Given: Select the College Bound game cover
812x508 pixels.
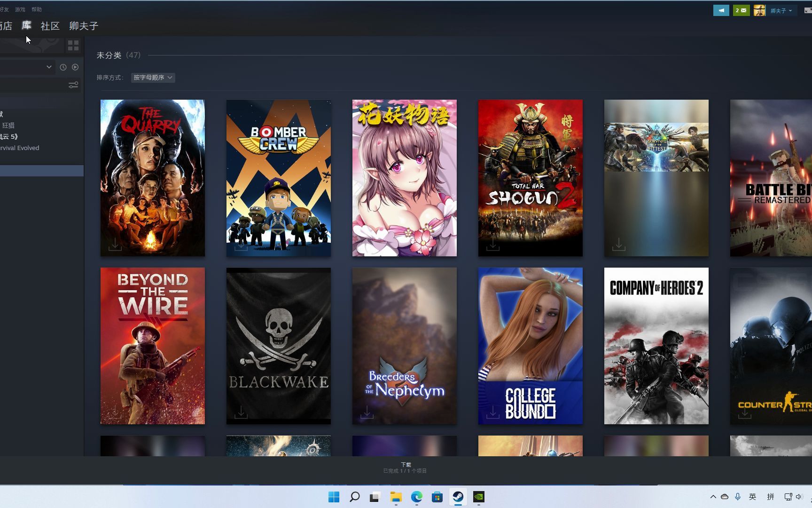Looking at the screenshot, I should [x=531, y=346].
